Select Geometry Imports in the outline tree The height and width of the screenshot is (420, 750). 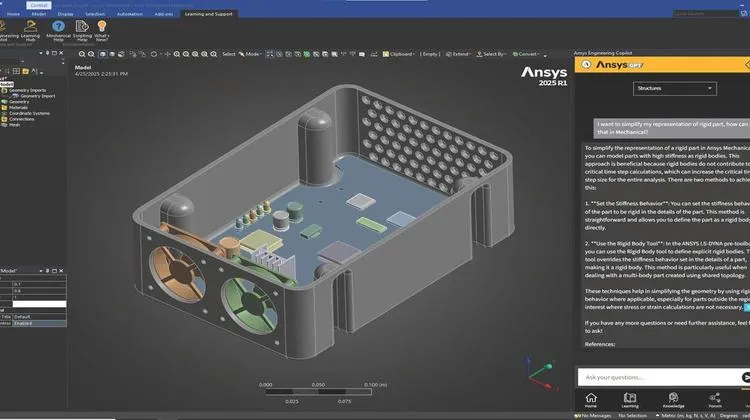coord(27,90)
